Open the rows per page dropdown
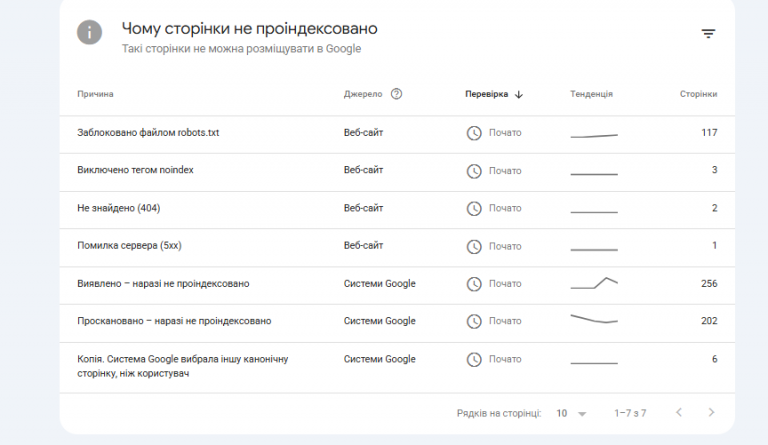The width and height of the screenshot is (768, 445). 571,413
